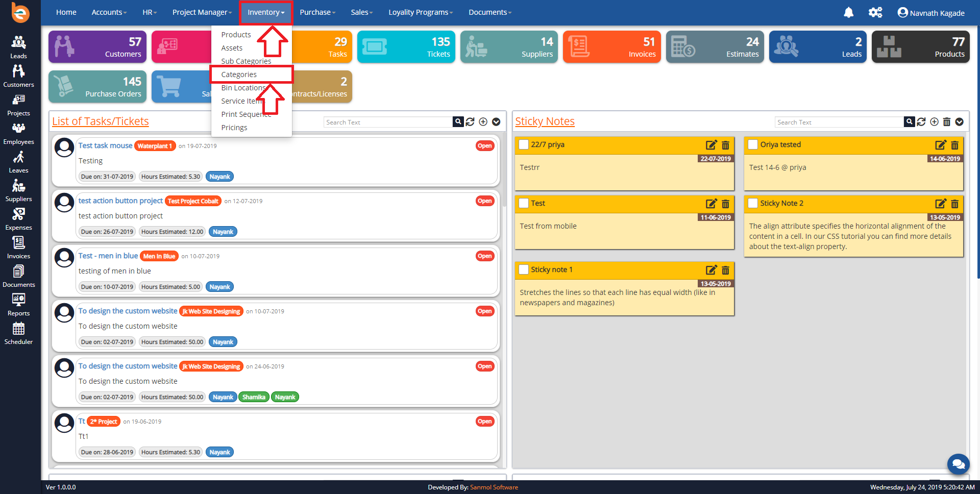Open Navnath Kagade user profile
Viewport: 980px width, 494px height.
pyautogui.click(x=931, y=13)
